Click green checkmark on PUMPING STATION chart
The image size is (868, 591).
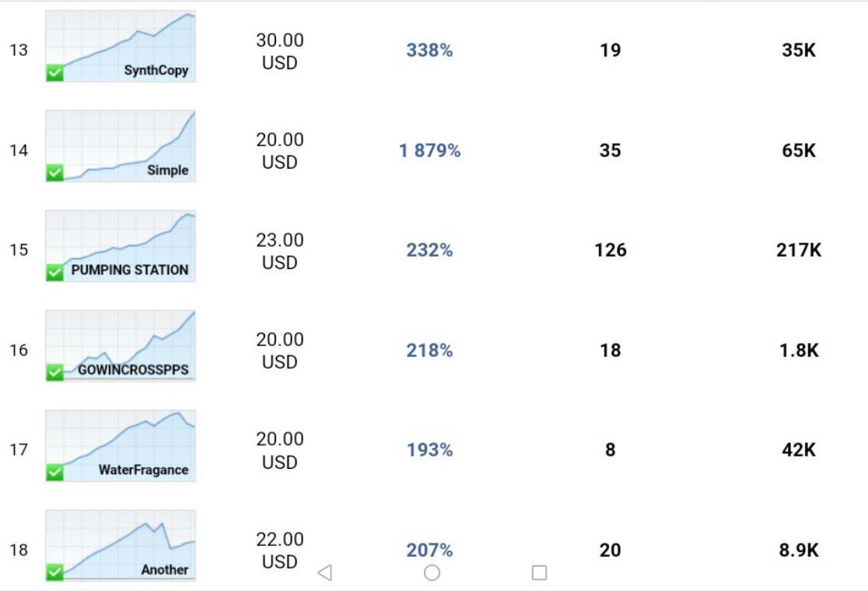click(54, 273)
